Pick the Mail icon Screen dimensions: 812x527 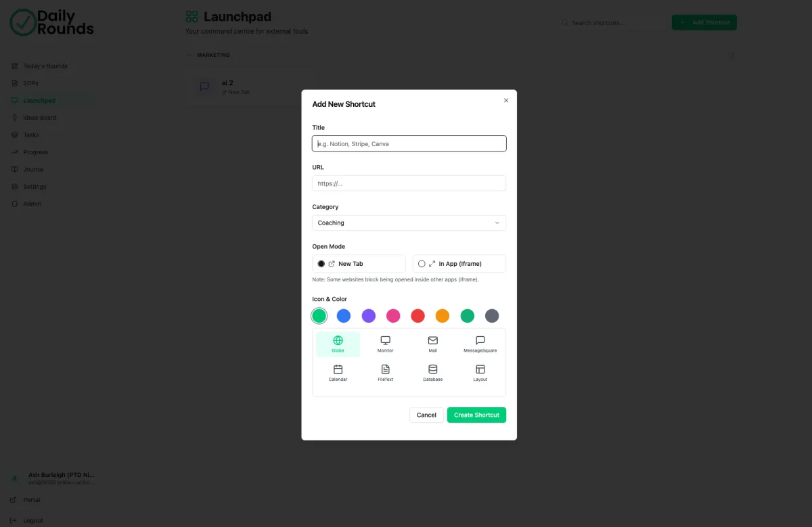pos(433,344)
